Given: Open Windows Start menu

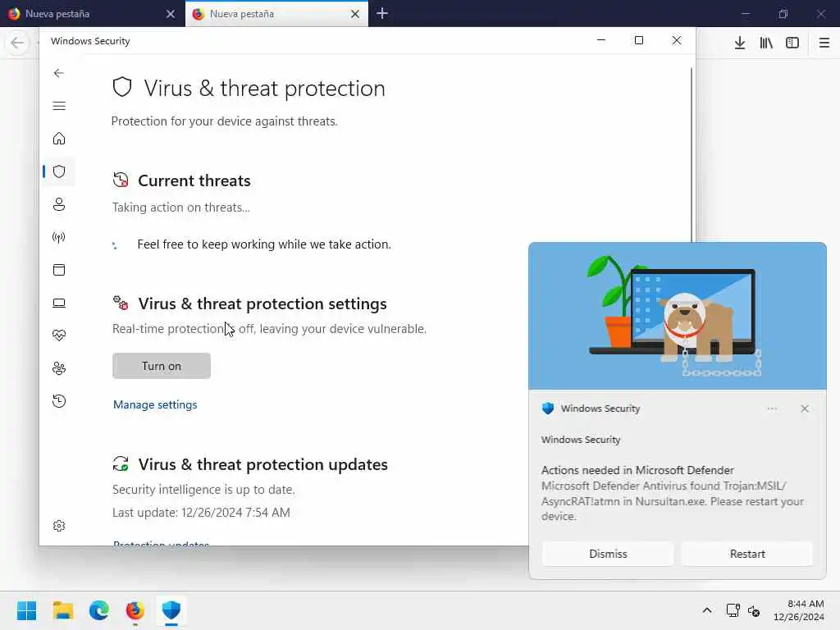Looking at the screenshot, I should pyautogui.click(x=27, y=610).
